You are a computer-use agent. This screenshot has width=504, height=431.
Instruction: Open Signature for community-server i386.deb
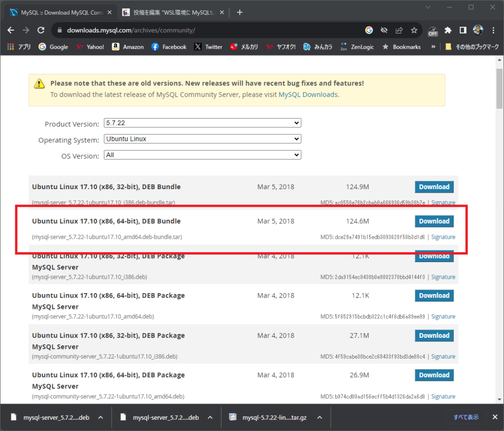click(443, 357)
